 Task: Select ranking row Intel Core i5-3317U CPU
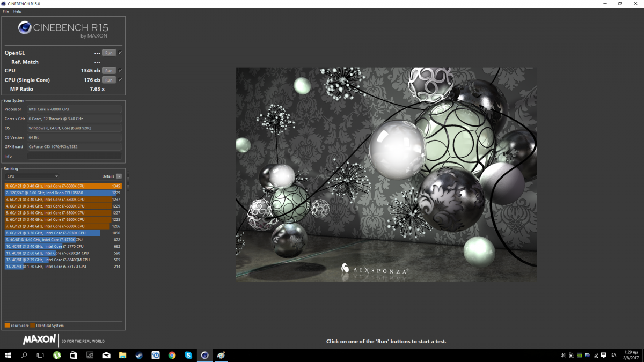pos(63,267)
